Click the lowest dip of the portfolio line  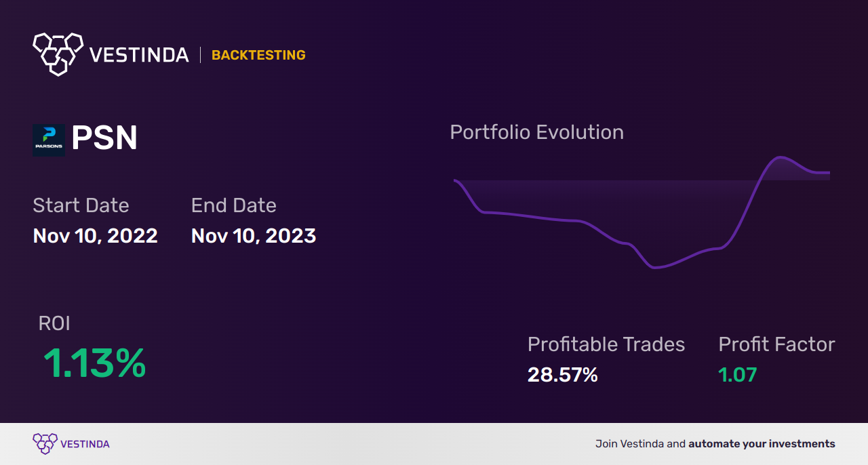[x=656, y=267]
